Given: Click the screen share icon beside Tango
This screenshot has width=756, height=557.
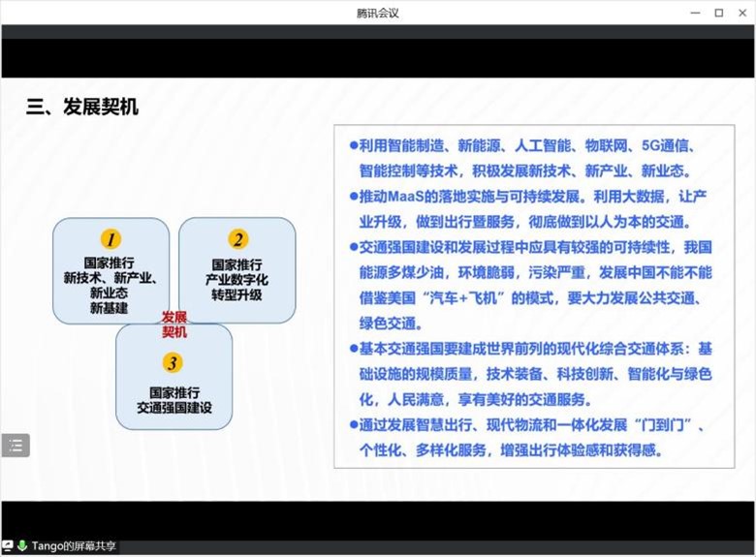Looking at the screenshot, I should 8,546.
